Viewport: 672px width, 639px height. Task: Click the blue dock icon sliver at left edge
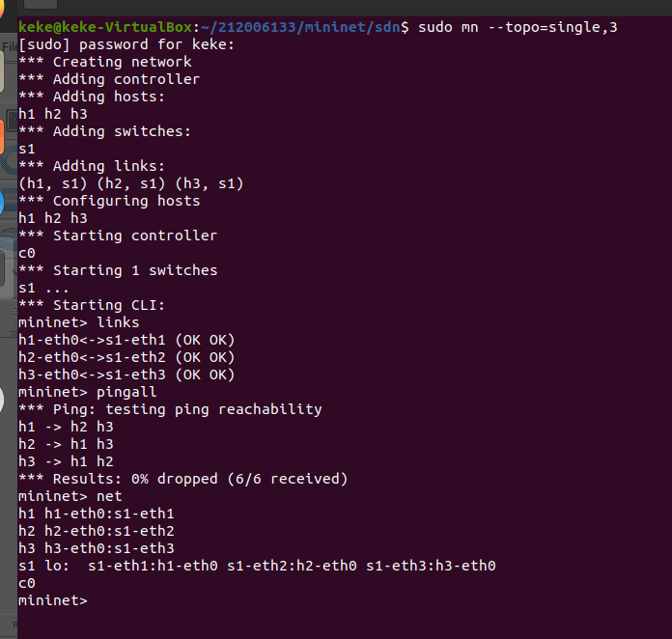[x=3, y=203]
